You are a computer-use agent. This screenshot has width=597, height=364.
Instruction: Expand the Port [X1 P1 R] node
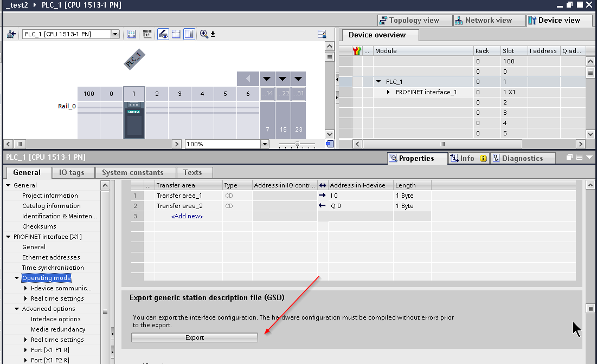[25, 350]
